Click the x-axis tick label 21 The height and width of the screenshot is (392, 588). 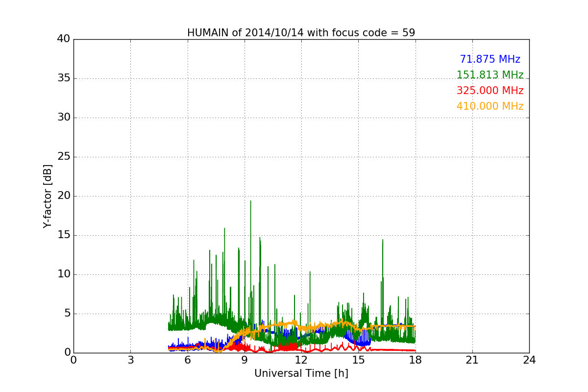[472, 360]
